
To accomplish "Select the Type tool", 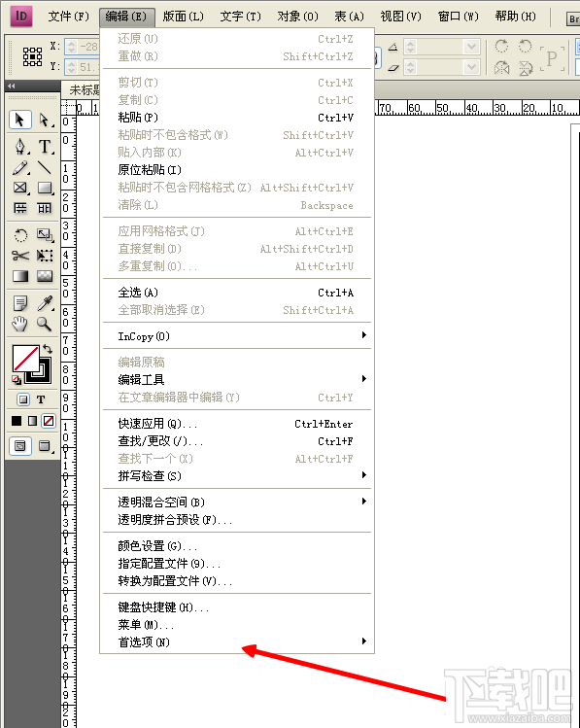I will click(45, 146).
